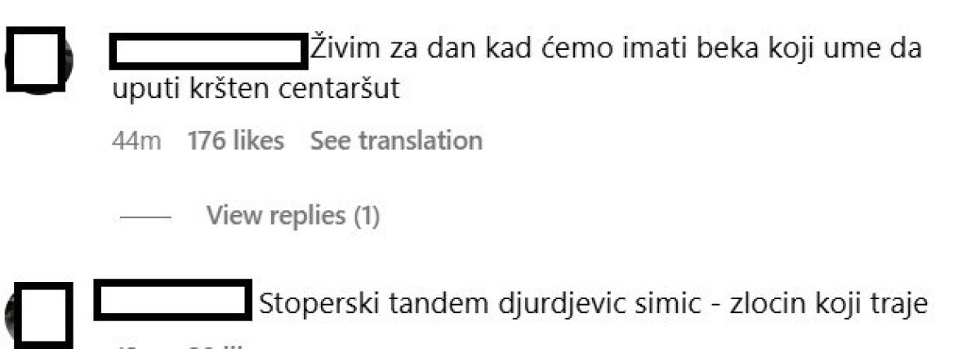Click the line beside View replies
The width and height of the screenshot is (980, 349).
click(145, 217)
